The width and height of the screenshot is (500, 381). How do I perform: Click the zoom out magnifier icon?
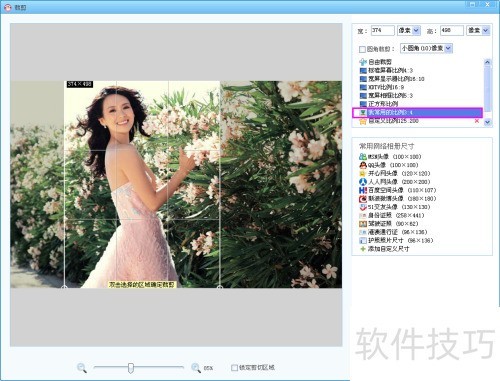coord(82,368)
